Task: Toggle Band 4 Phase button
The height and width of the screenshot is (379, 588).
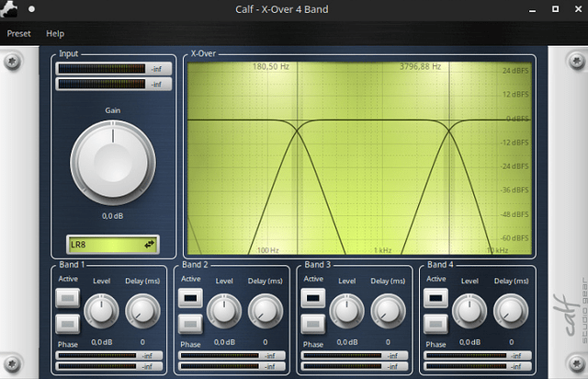Action: [x=435, y=324]
